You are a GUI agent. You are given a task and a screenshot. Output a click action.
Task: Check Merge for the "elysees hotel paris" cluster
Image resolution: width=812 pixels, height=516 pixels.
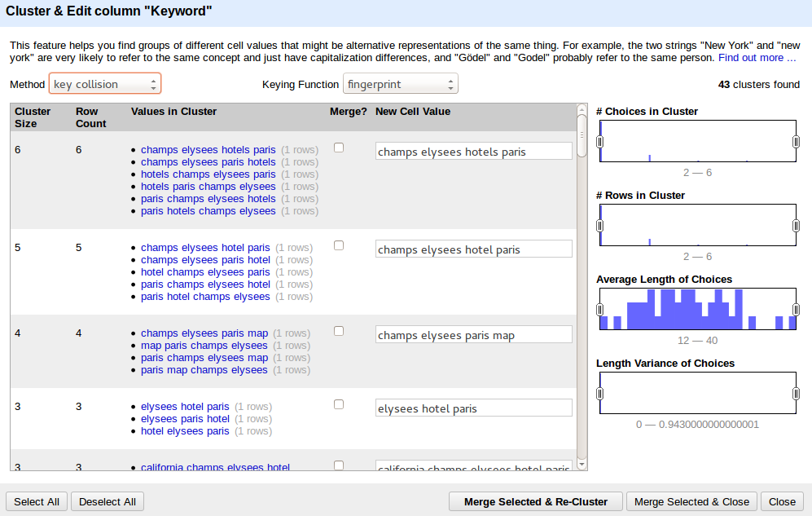click(x=338, y=404)
